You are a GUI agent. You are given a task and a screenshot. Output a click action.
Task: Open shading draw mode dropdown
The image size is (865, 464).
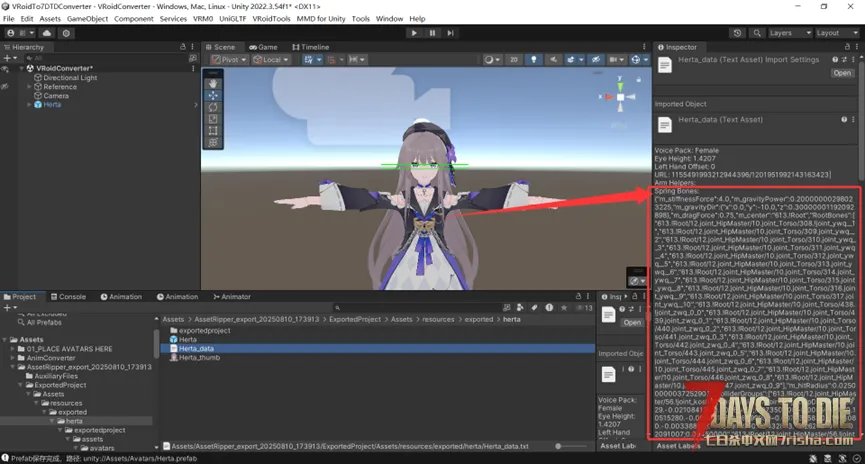coord(492,60)
